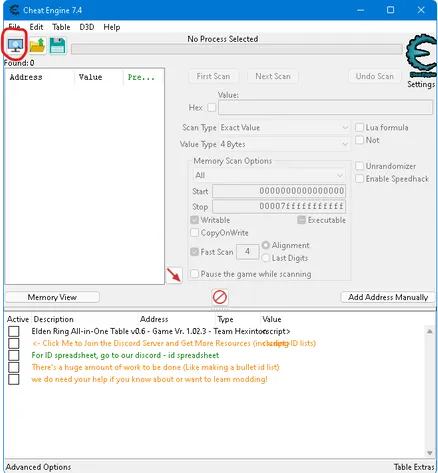Click the open folder load table icon
This screenshot has width=438, height=473.
37,45
